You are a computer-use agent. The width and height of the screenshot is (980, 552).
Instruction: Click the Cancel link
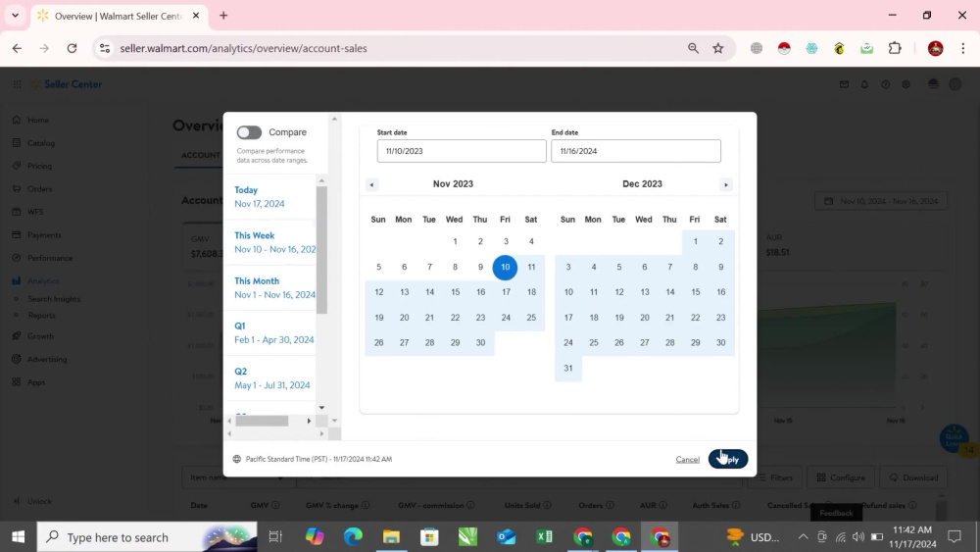point(688,460)
